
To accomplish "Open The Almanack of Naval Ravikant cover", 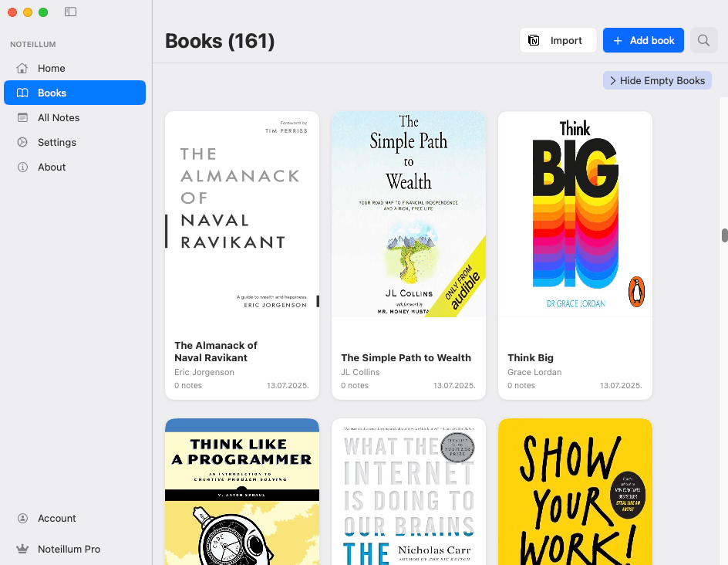I will point(242,215).
